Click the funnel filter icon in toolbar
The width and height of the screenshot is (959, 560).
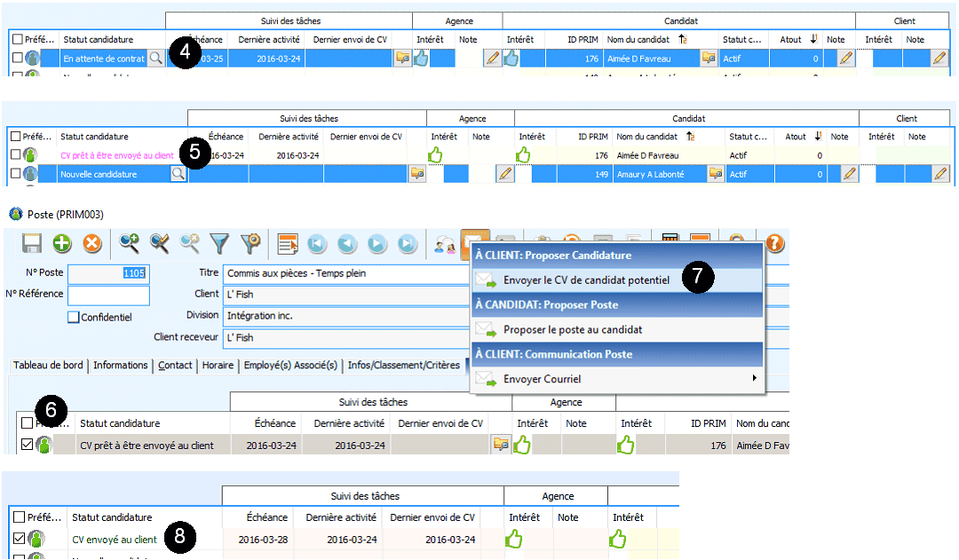[x=218, y=243]
